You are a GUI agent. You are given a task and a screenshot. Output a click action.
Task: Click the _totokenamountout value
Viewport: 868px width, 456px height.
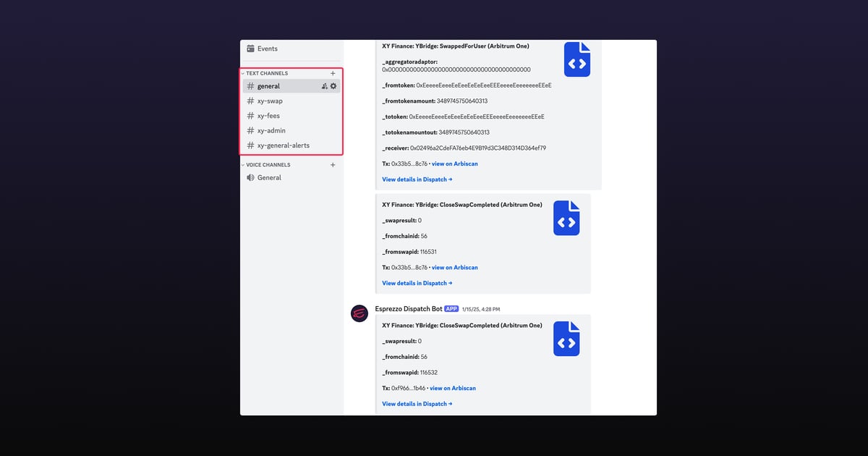464,132
